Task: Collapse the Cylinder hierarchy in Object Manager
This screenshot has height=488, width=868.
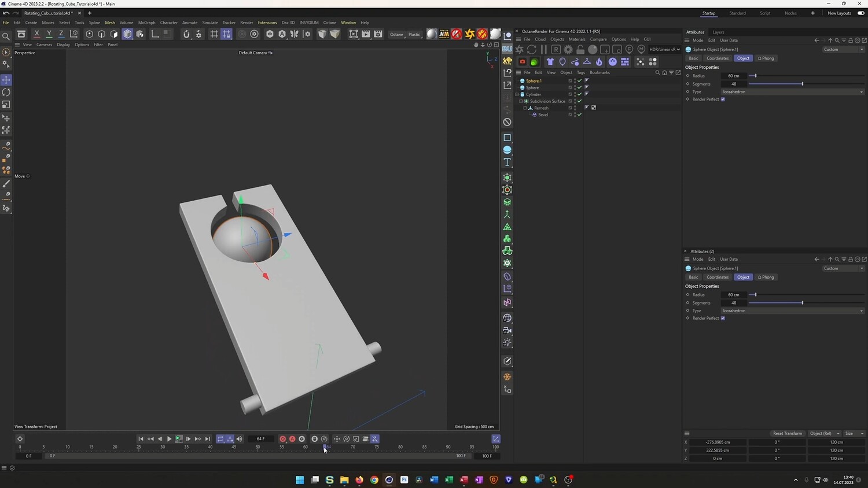Action: click(517, 94)
